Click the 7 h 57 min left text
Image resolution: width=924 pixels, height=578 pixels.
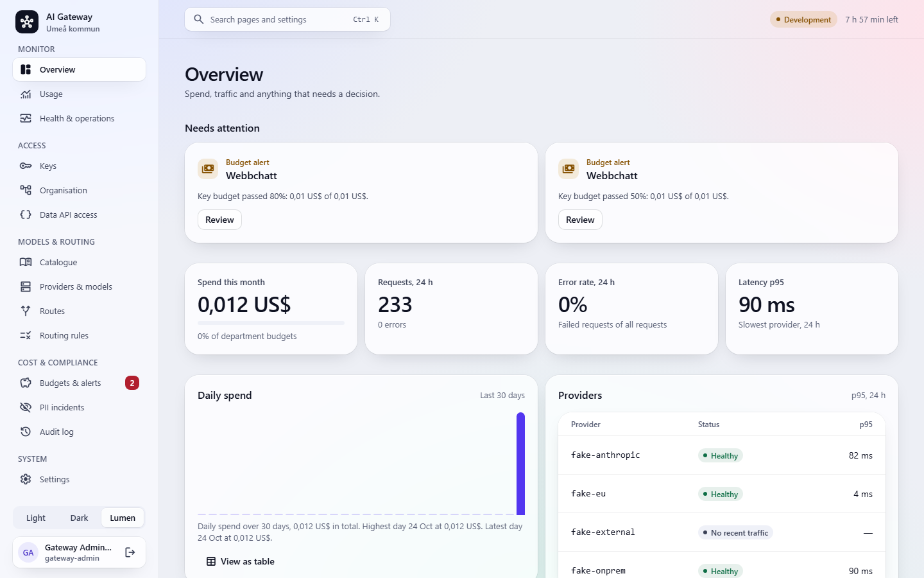coord(871,19)
